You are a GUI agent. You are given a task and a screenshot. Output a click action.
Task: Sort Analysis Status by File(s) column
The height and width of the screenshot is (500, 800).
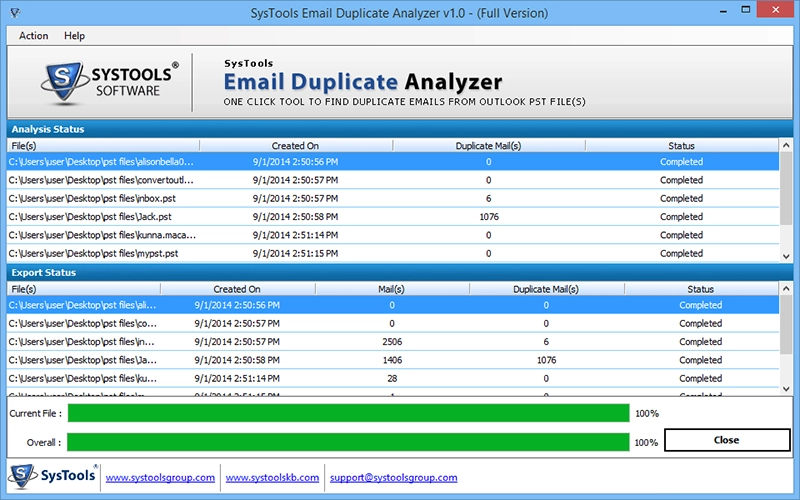tap(103, 146)
